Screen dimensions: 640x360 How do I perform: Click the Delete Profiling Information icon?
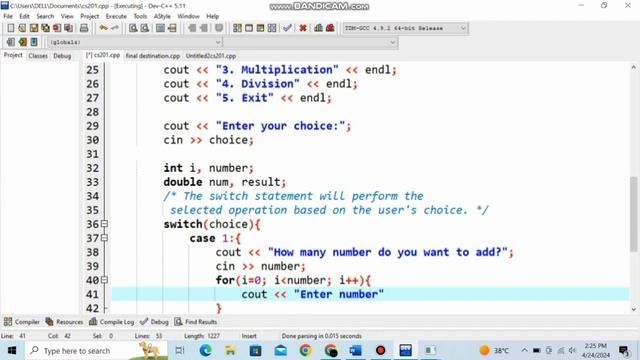coord(330,28)
